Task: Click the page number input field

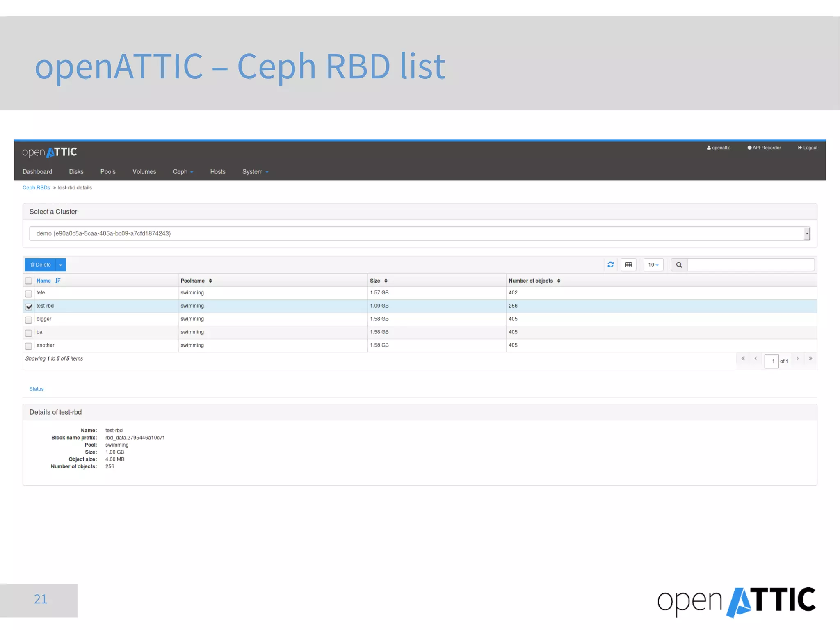Action: 772,361
